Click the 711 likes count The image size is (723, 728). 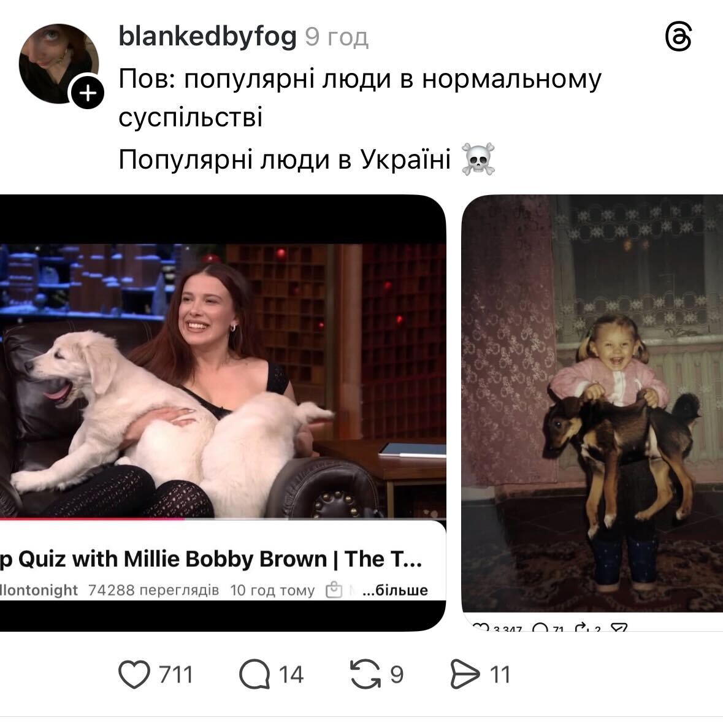coord(175,675)
